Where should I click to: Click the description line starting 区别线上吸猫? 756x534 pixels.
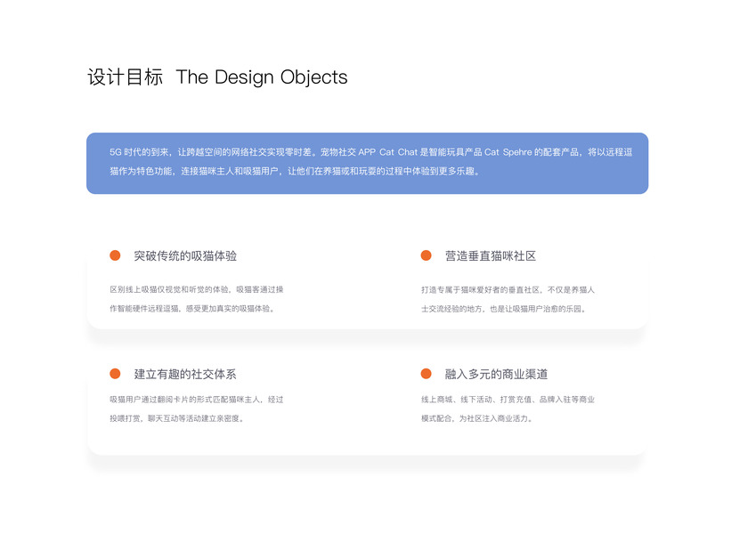pos(196,289)
